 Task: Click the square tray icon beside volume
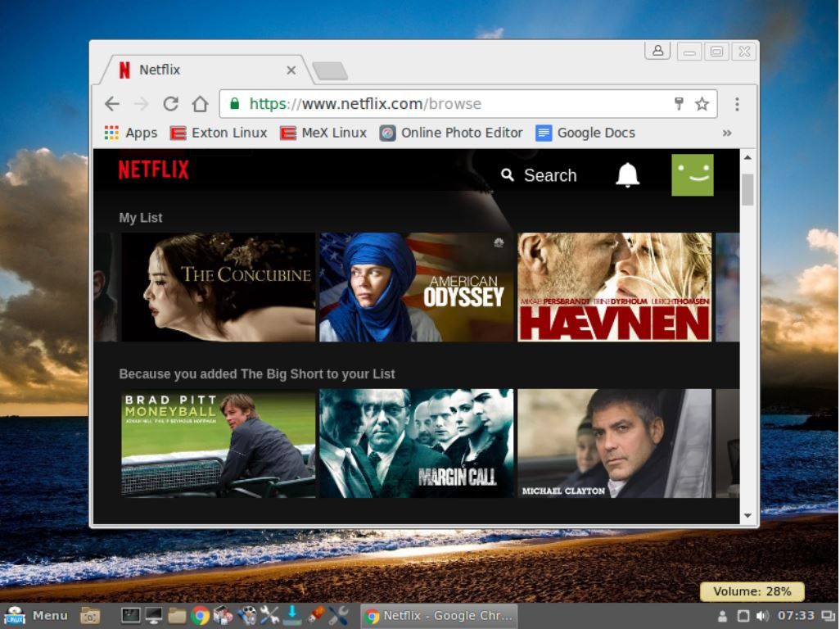tap(743, 616)
